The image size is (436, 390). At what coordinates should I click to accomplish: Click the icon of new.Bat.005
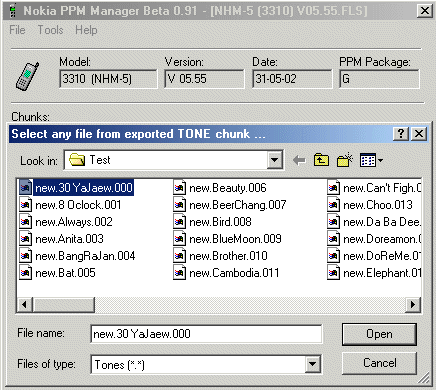(25, 273)
